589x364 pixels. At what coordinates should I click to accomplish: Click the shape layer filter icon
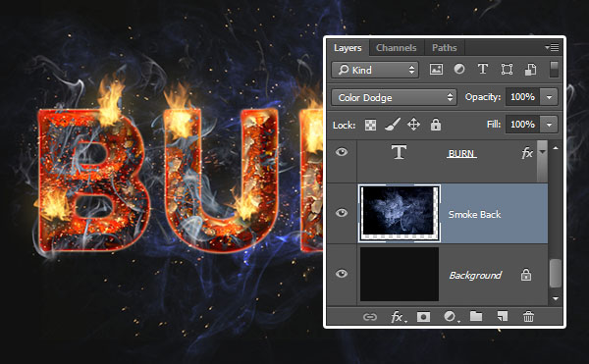507,70
